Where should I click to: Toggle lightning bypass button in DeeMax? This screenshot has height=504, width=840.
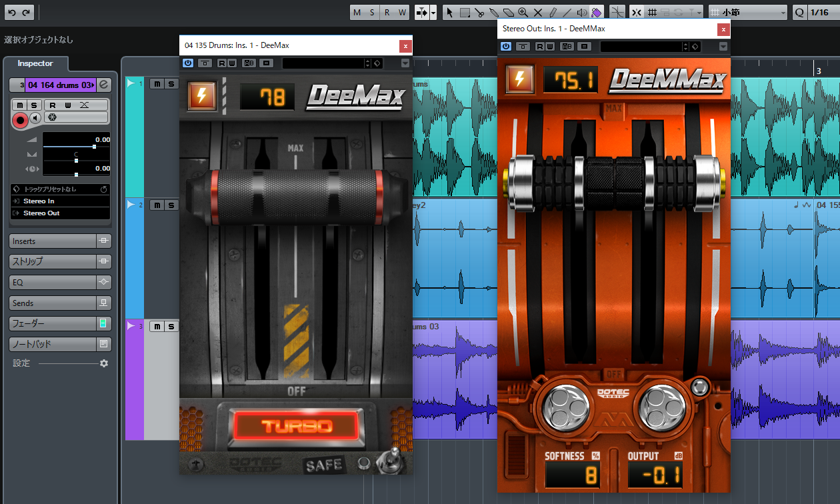(x=201, y=96)
